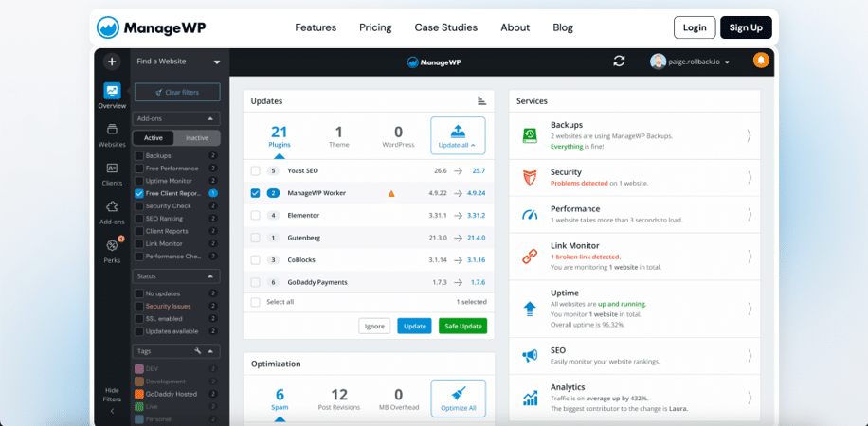Click the Clear filters button
The height and width of the screenshot is (426, 868).
tap(177, 93)
